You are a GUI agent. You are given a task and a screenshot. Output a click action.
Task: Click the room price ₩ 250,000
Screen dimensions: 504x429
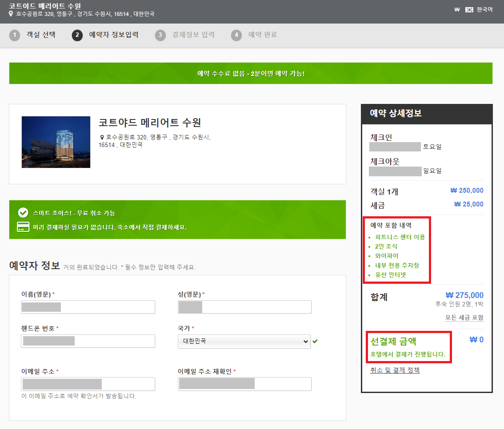pyautogui.click(x=467, y=191)
